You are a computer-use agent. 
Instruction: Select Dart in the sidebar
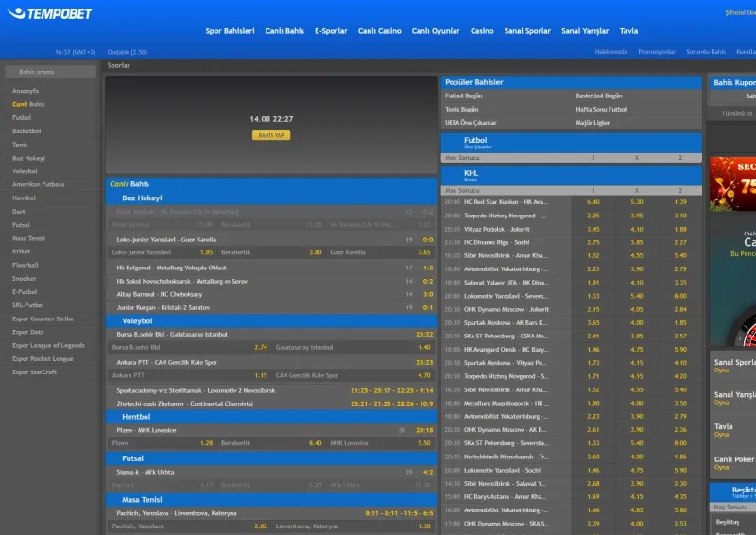(x=19, y=212)
